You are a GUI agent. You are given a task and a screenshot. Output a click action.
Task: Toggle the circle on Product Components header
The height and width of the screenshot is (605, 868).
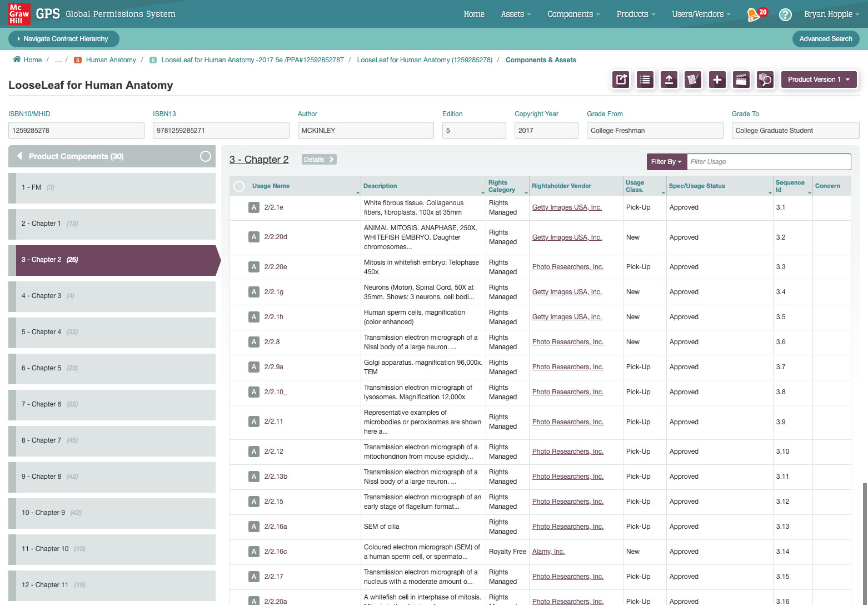(x=206, y=156)
